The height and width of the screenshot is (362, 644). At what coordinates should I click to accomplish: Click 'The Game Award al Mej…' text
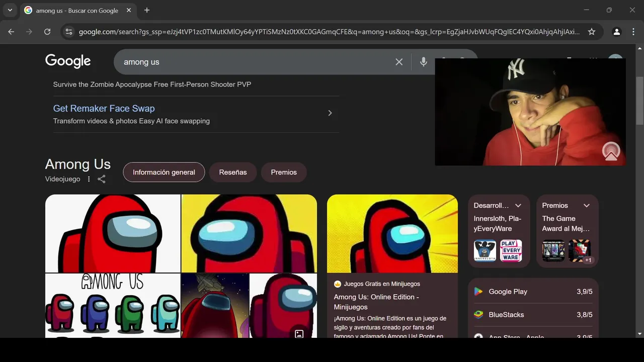point(566,224)
